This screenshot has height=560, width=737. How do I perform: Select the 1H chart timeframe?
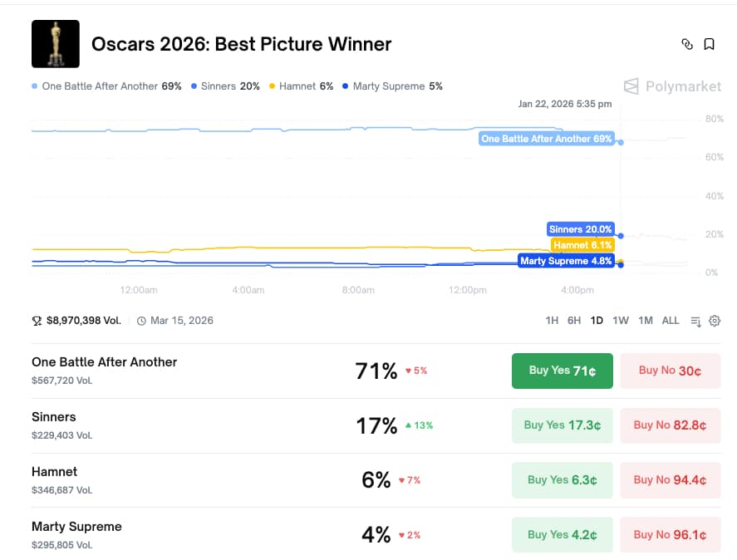552,321
